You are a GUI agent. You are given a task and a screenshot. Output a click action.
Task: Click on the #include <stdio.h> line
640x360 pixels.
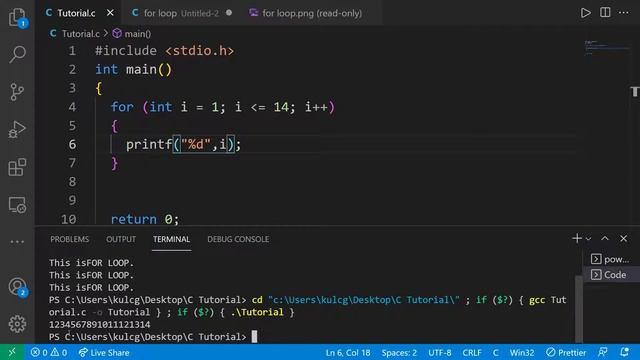[164, 51]
